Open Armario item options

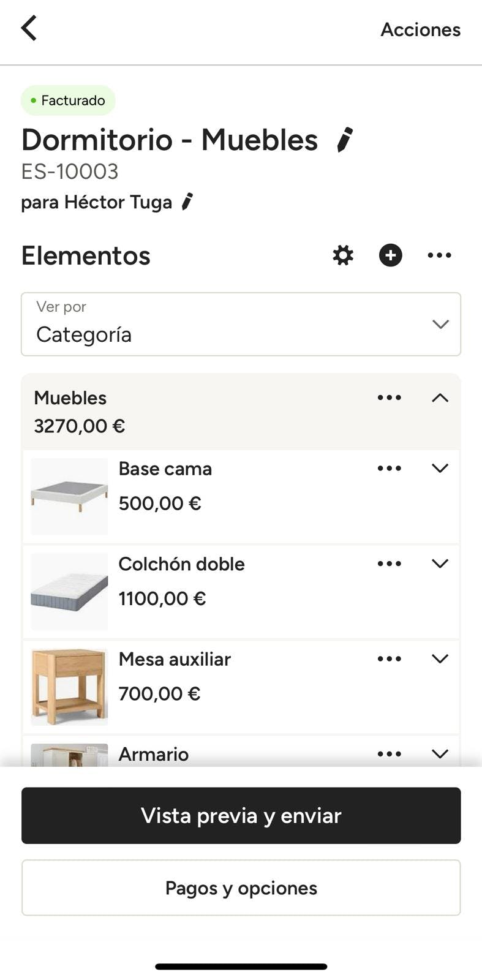click(390, 754)
